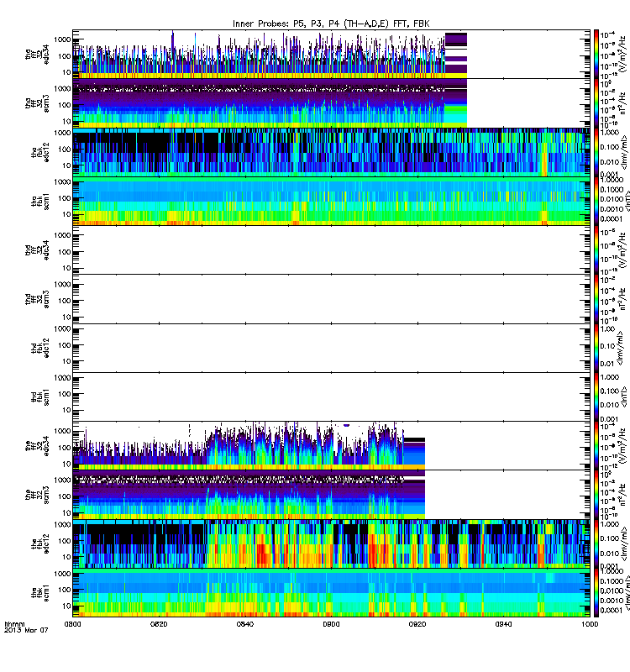Click the 0940 time axis label

tap(503, 624)
